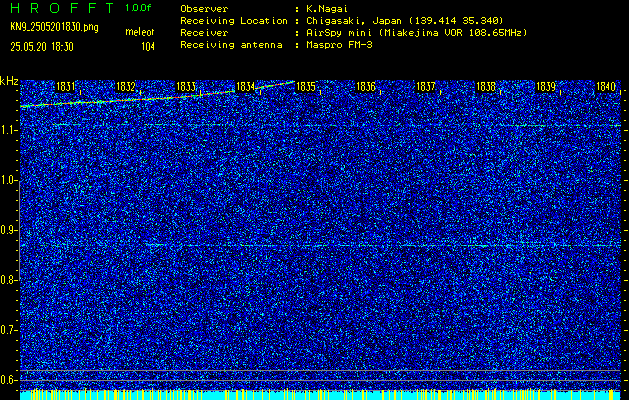Click the 1839 time marker
Viewport: 629px width, 400px height.
pyautogui.click(x=546, y=87)
